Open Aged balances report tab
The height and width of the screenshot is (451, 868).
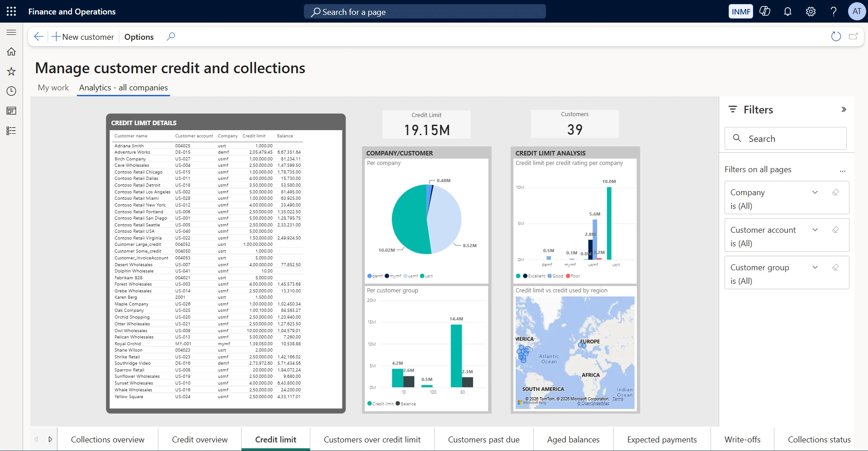tap(573, 439)
